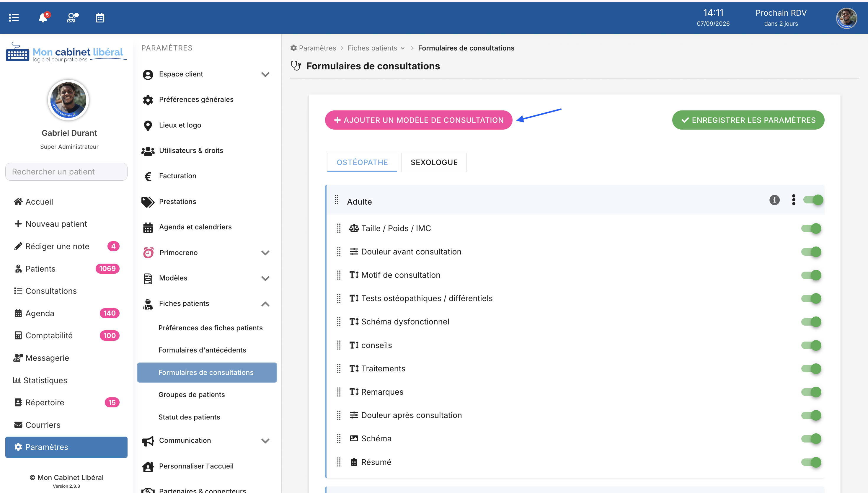Toggle the Adulte model switch

click(813, 200)
